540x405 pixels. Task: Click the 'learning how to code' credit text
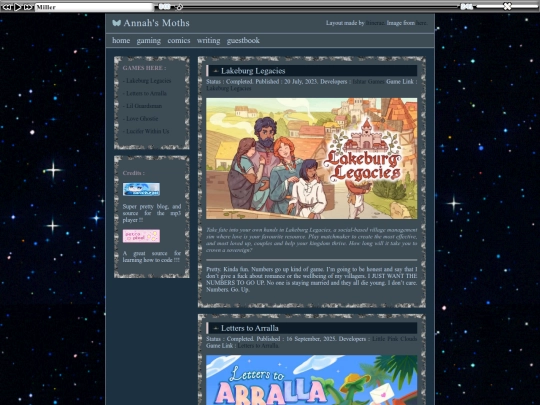click(152, 257)
